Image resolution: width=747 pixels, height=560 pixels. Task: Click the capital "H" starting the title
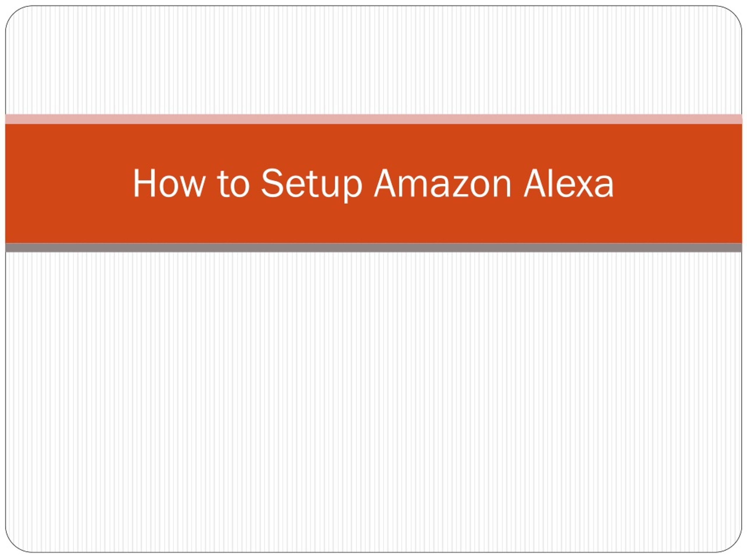144,183
